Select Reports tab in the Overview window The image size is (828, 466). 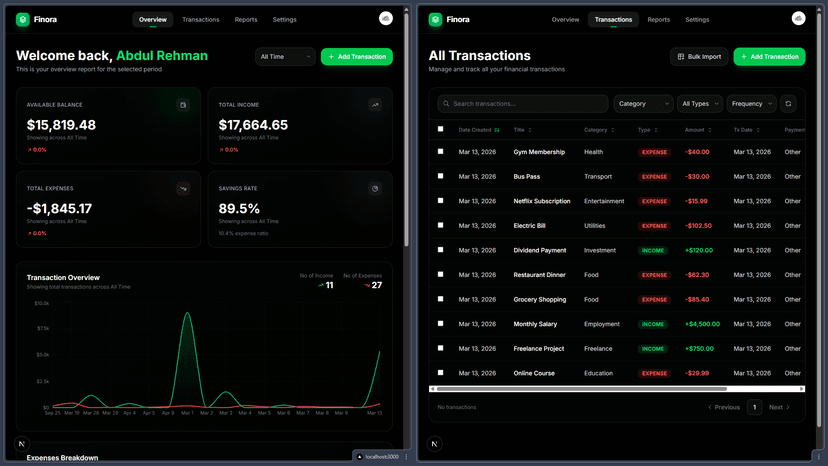(246, 20)
